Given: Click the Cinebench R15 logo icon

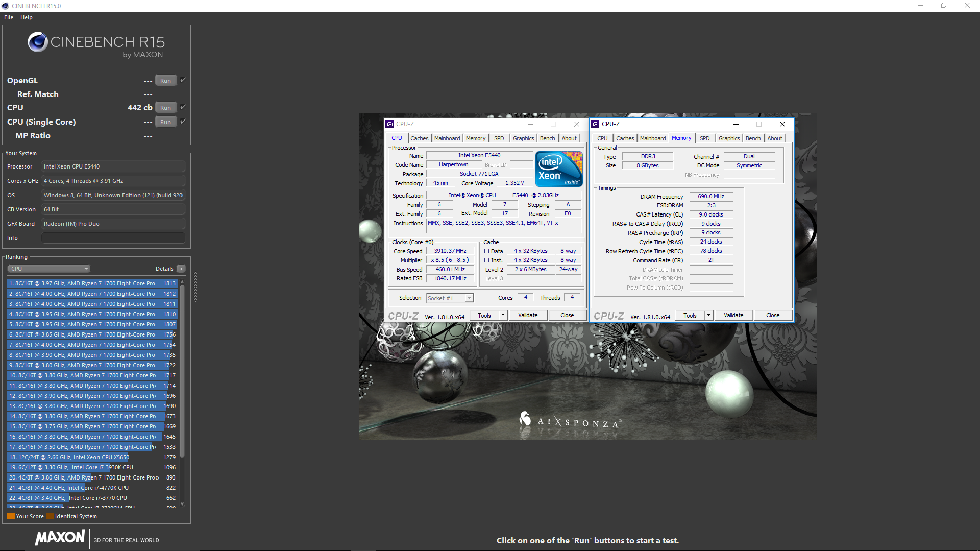Looking at the screenshot, I should (x=38, y=42).
